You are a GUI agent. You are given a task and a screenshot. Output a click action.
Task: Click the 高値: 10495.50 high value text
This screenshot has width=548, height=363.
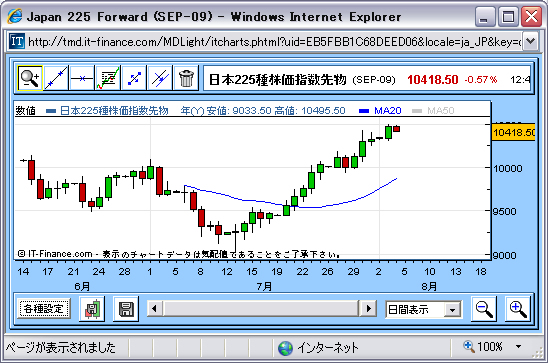[310, 111]
